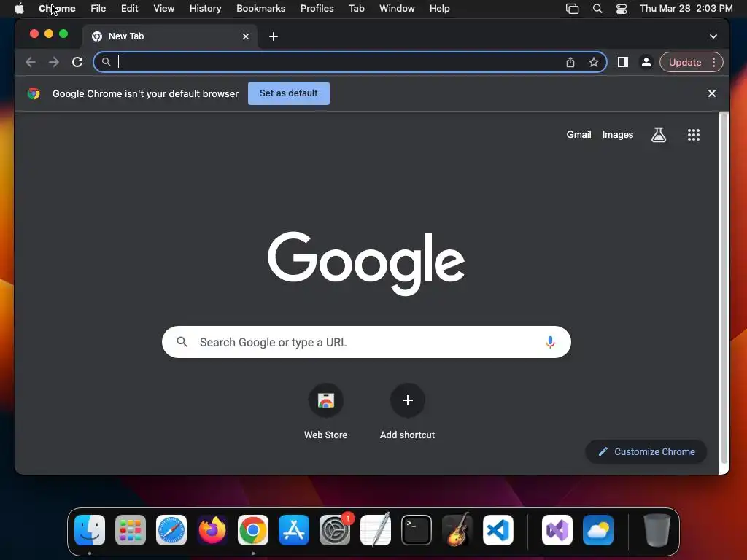Click the page vertical scrollbar
747x560 pixels.
point(724,287)
